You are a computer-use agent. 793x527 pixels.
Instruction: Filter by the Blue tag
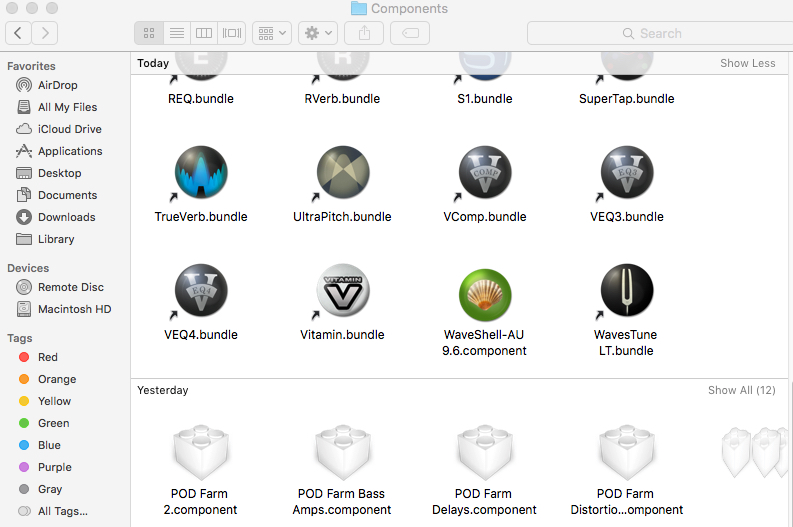tap(39, 445)
